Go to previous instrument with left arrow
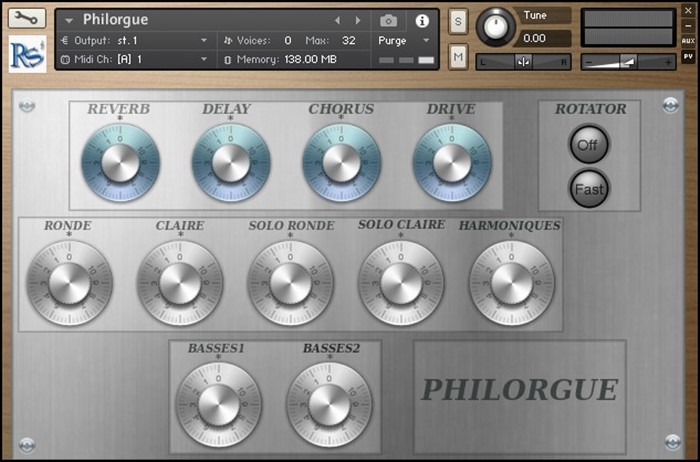The height and width of the screenshot is (462, 700). (337, 20)
